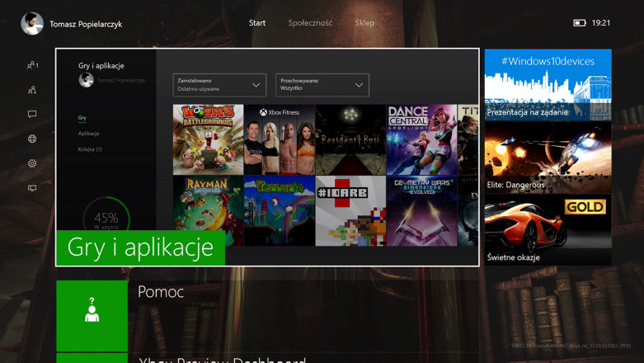
Task: Launch Worms Battlegrounds game tile
Action: click(209, 139)
